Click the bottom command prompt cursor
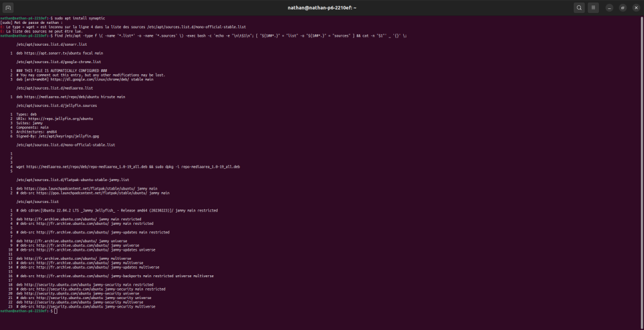The width and height of the screenshot is (644, 330). (56, 311)
